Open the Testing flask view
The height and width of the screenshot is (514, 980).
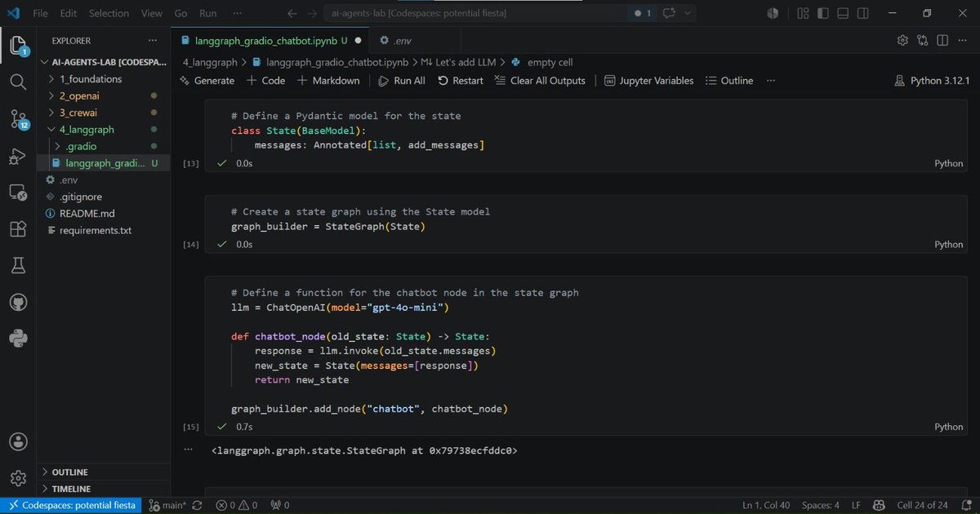18,266
